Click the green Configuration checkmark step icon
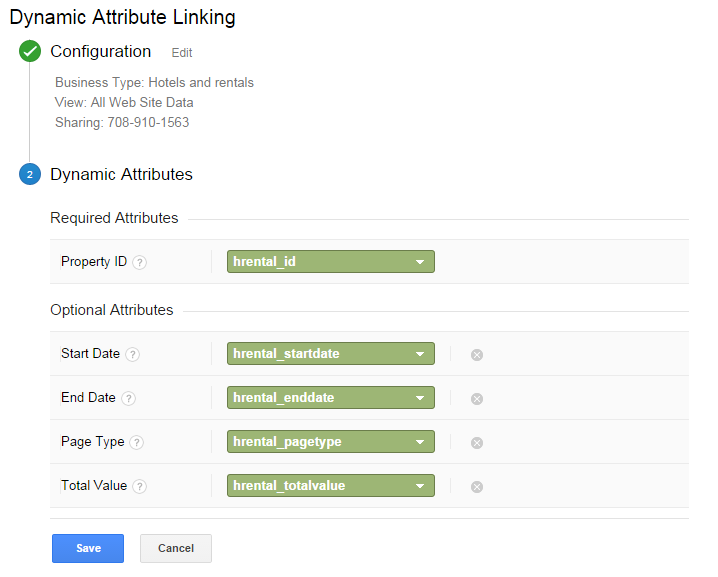 (x=30, y=52)
